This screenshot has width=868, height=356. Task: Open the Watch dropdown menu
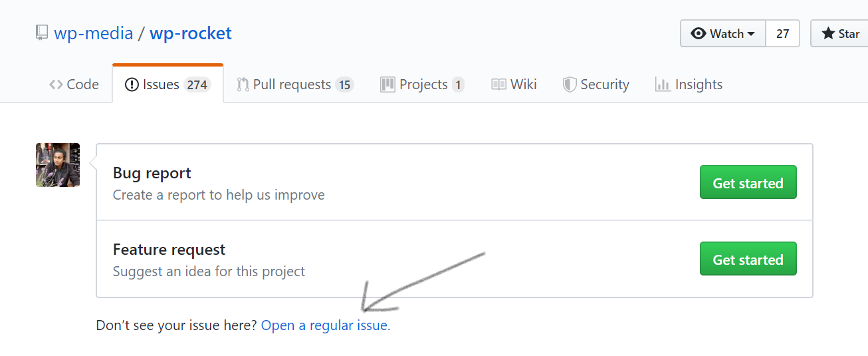tap(723, 33)
